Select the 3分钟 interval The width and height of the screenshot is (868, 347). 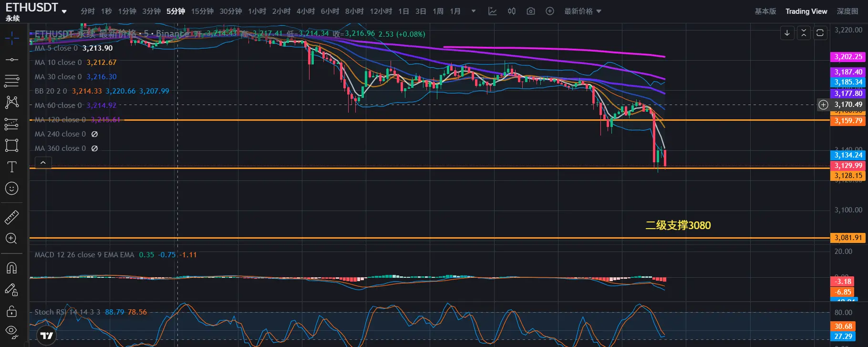click(x=151, y=11)
